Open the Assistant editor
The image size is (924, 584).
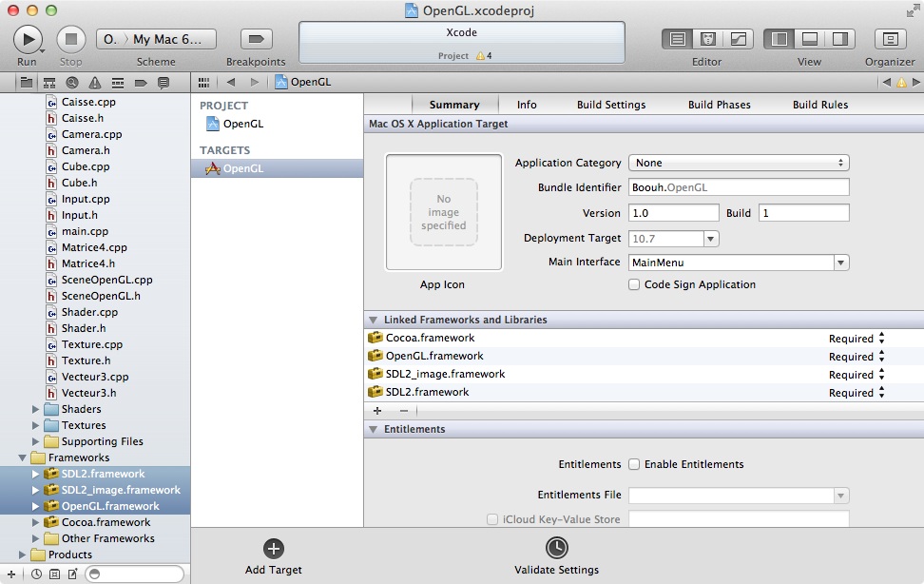click(707, 39)
